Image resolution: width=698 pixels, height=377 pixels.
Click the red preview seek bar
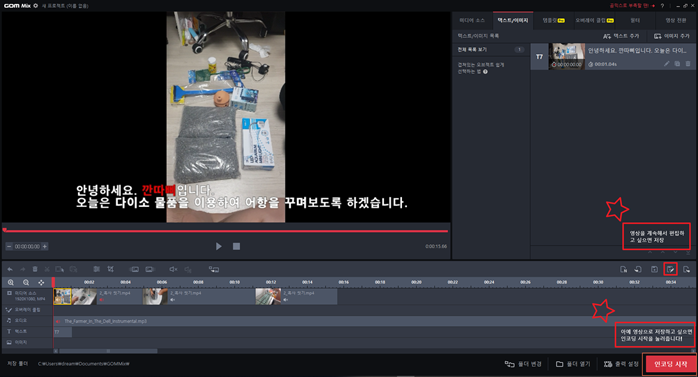click(x=226, y=231)
